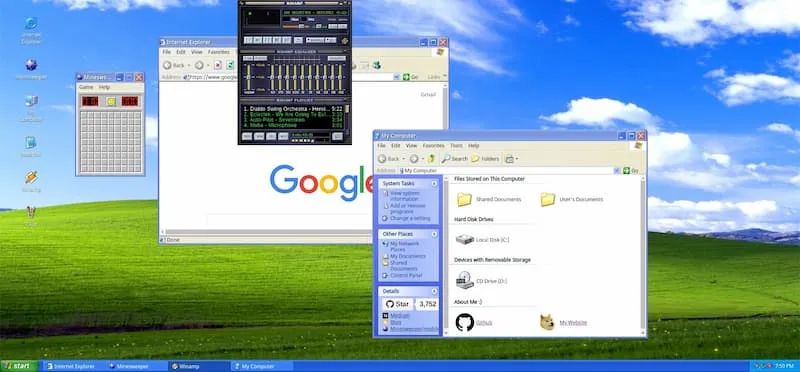Open the Github icon under About Me

(x=464, y=323)
